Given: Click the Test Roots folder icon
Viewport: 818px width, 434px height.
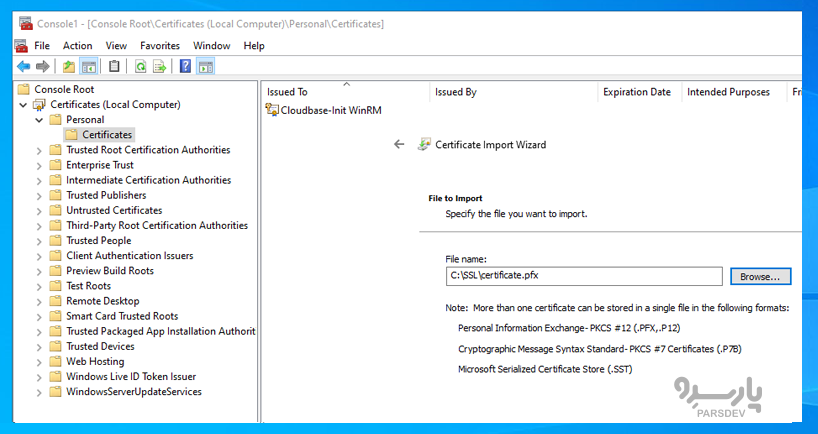Looking at the screenshot, I should 55,286.
